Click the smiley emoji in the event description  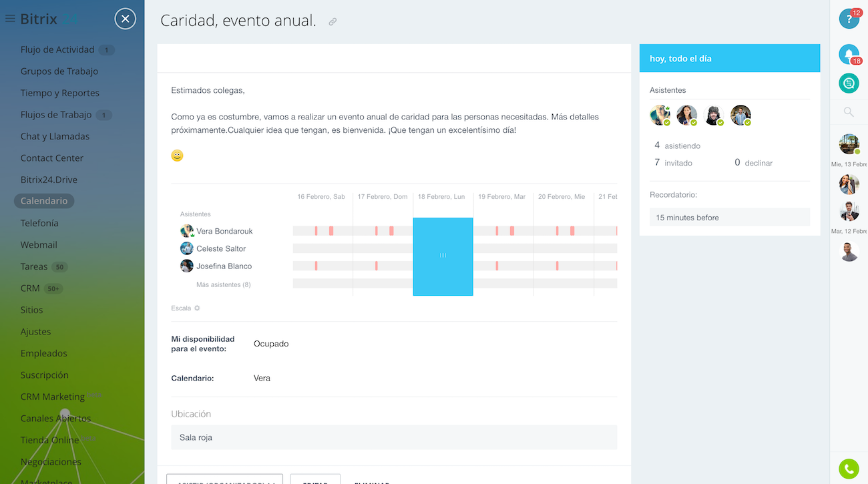(x=176, y=155)
